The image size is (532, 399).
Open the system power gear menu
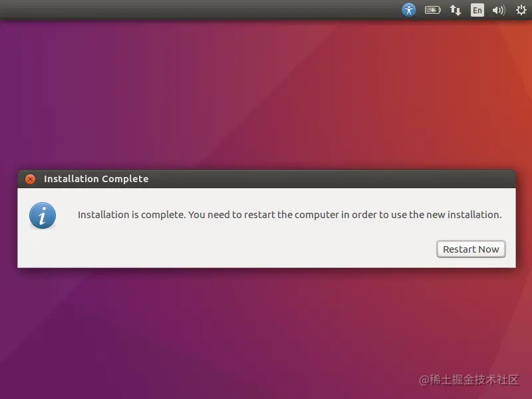point(521,10)
